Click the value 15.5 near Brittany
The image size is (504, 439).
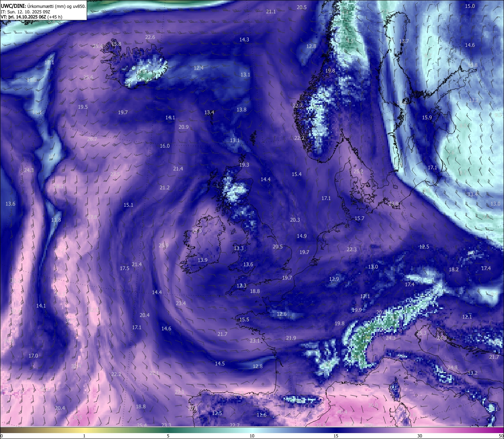pyautogui.click(x=244, y=319)
